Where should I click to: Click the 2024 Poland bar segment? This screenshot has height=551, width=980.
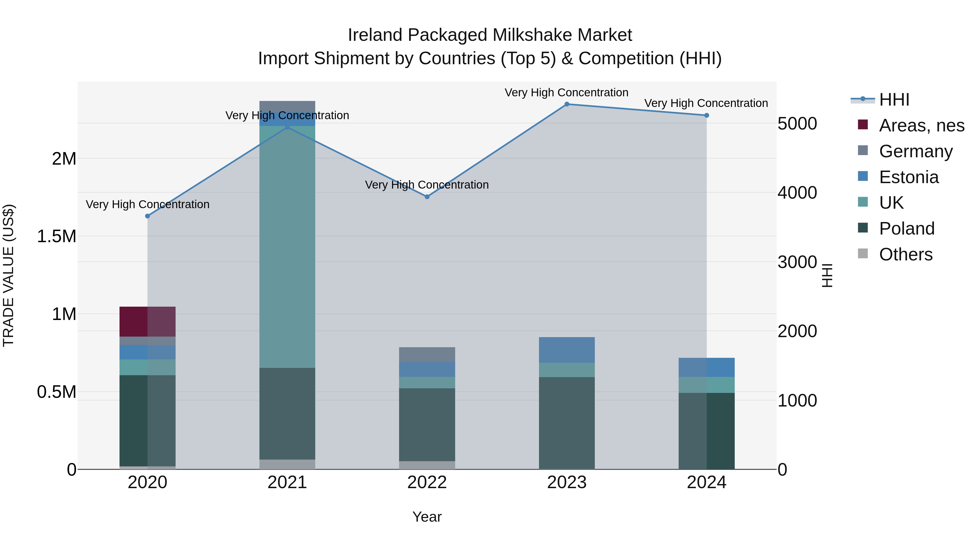tap(706, 431)
